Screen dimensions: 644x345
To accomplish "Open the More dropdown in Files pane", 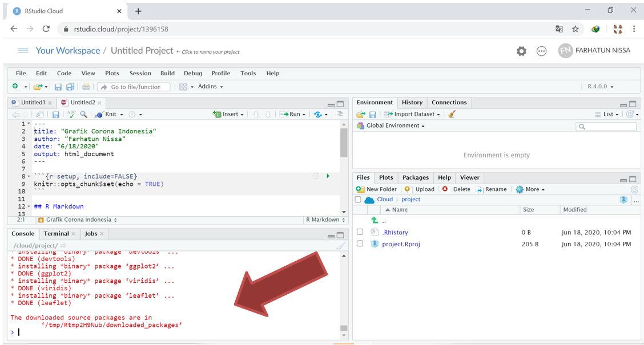I will coord(530,189).
